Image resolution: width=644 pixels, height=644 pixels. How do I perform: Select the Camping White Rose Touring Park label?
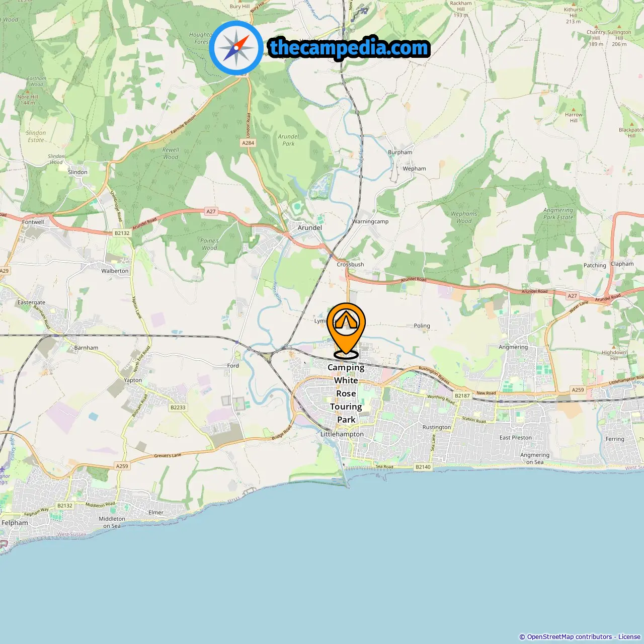click(346, 393)
